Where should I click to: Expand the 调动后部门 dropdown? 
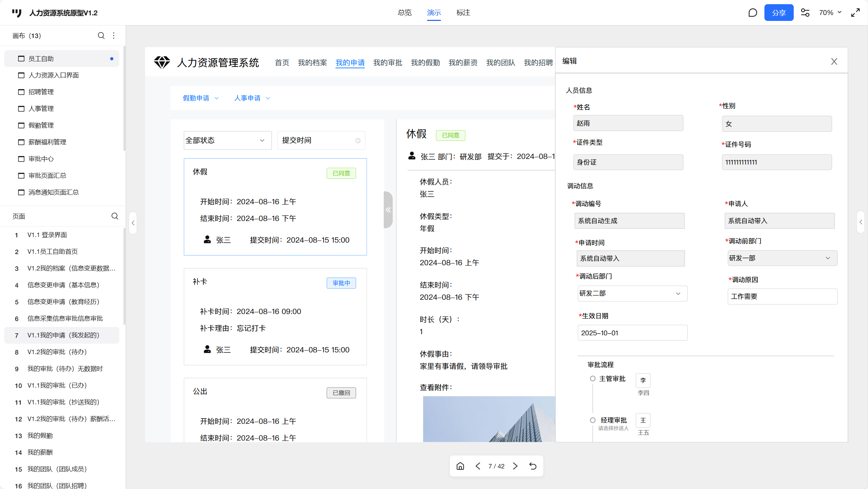click(x=632, y=293)
